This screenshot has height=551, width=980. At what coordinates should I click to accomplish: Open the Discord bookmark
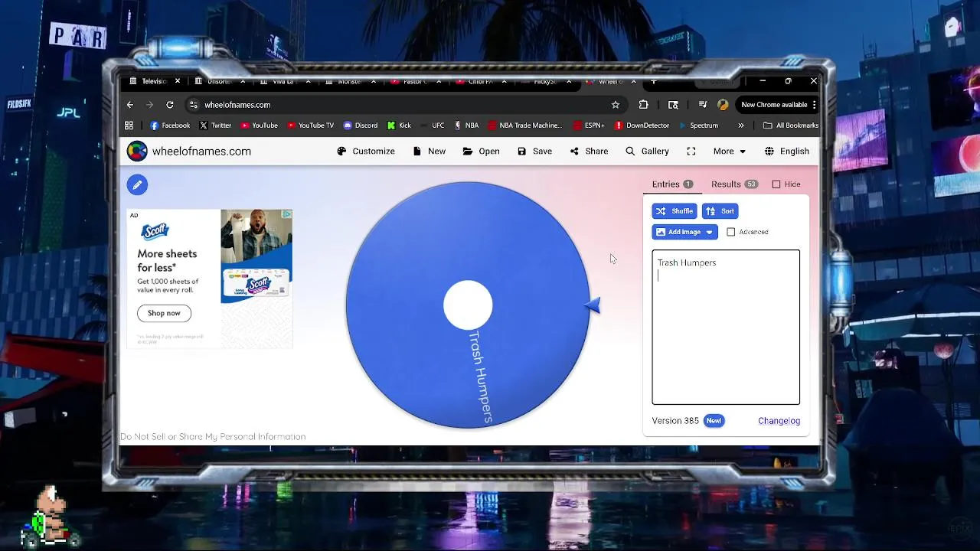(x=361, y=126)
